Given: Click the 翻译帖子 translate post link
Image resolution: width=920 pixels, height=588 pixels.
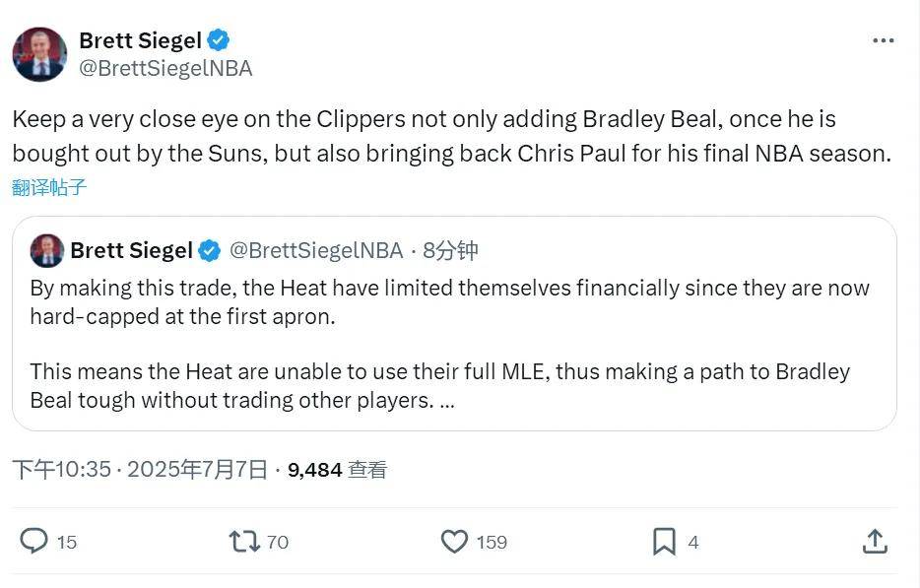Looking at the screenshot, I should click(x=49, y=187).
